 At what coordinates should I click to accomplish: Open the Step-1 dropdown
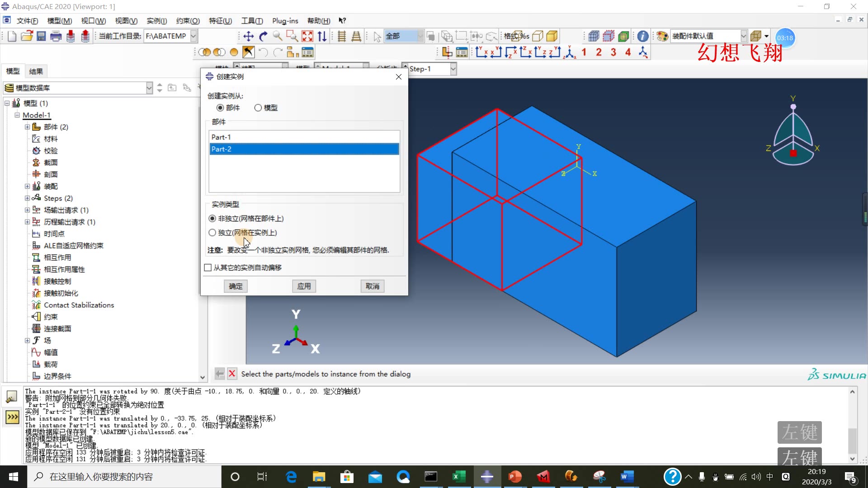[453, 69]
